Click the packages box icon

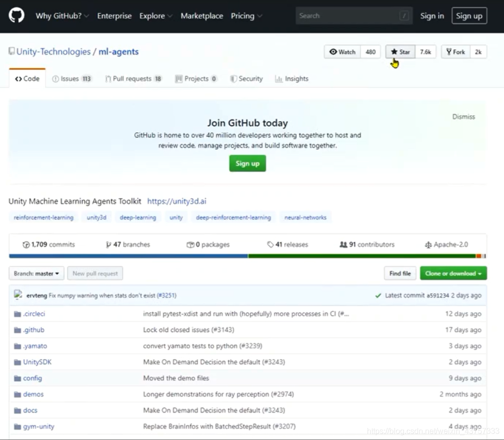[x=190, y=244]
